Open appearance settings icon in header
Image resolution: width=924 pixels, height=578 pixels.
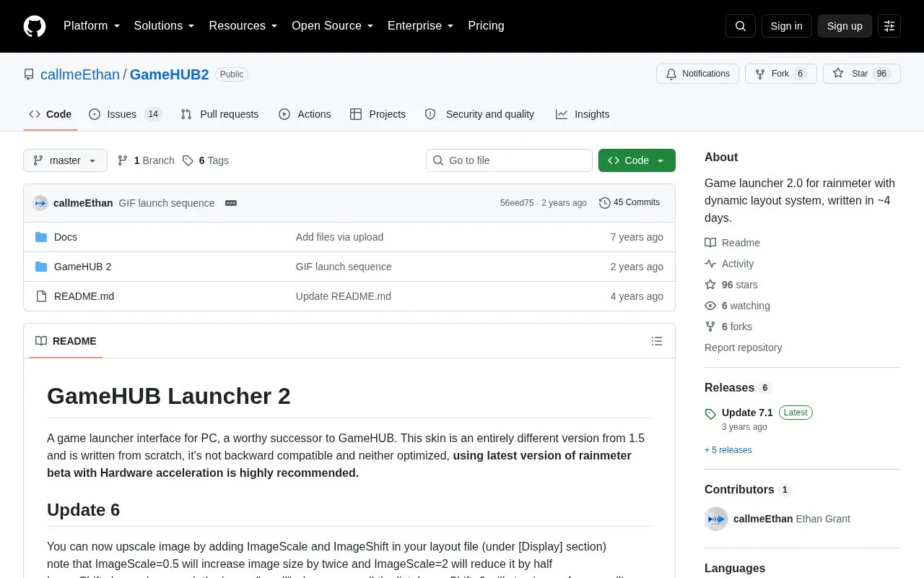coord(889,26)
